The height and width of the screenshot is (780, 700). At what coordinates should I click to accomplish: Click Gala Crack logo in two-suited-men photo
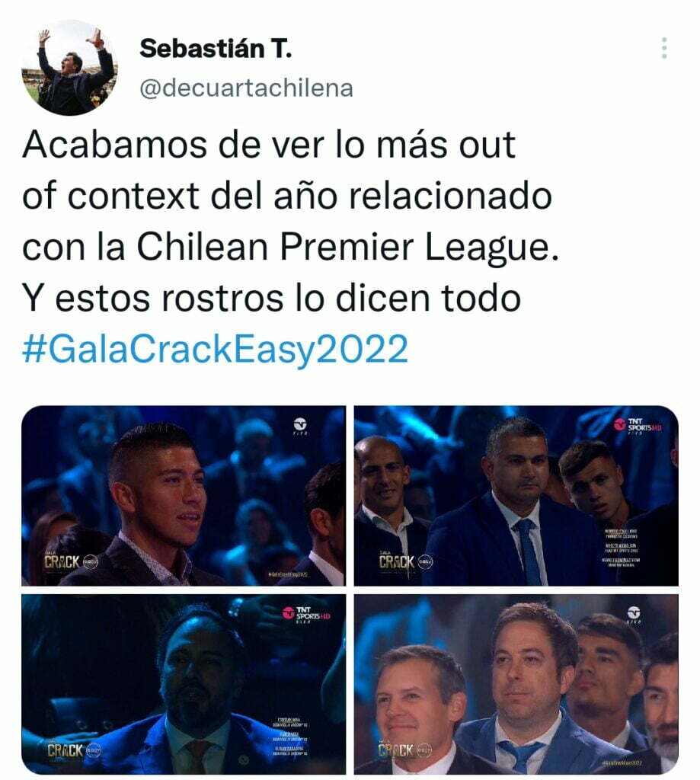click(405, 750)
